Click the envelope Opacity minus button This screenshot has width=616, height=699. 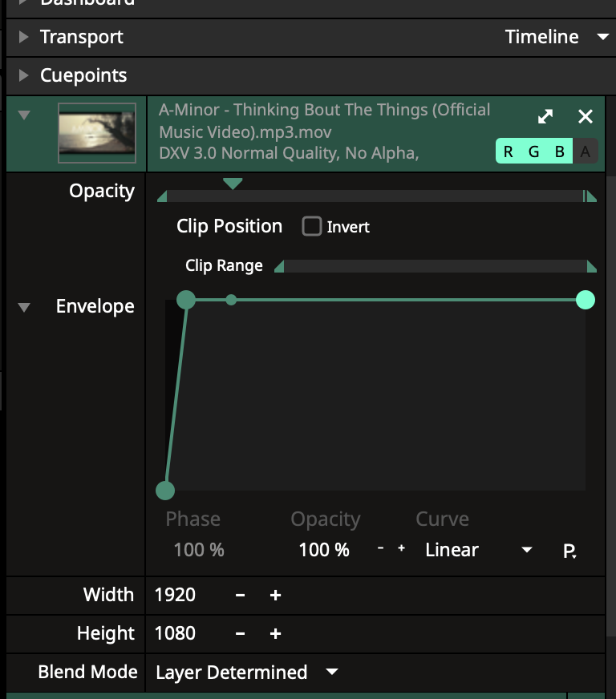pos(380,549)
